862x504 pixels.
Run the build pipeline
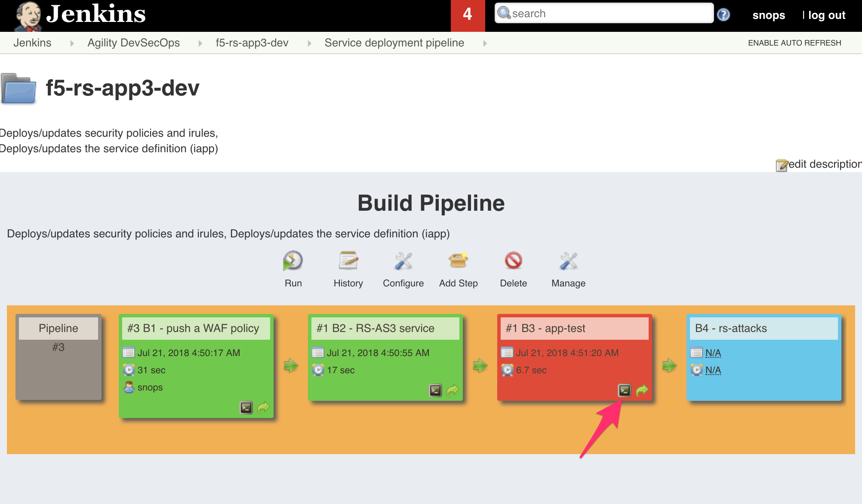point(293,261)
